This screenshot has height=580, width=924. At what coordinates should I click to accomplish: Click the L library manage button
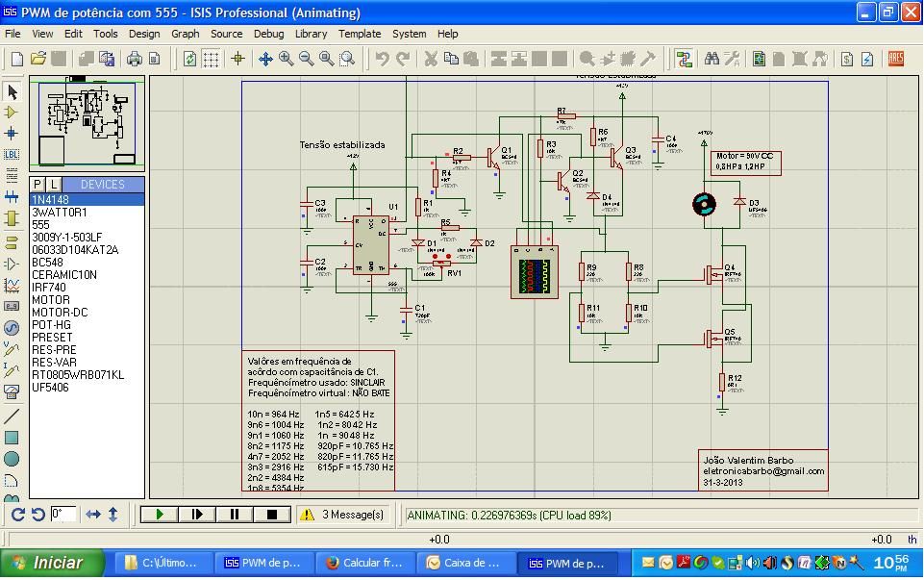(53, 184)
